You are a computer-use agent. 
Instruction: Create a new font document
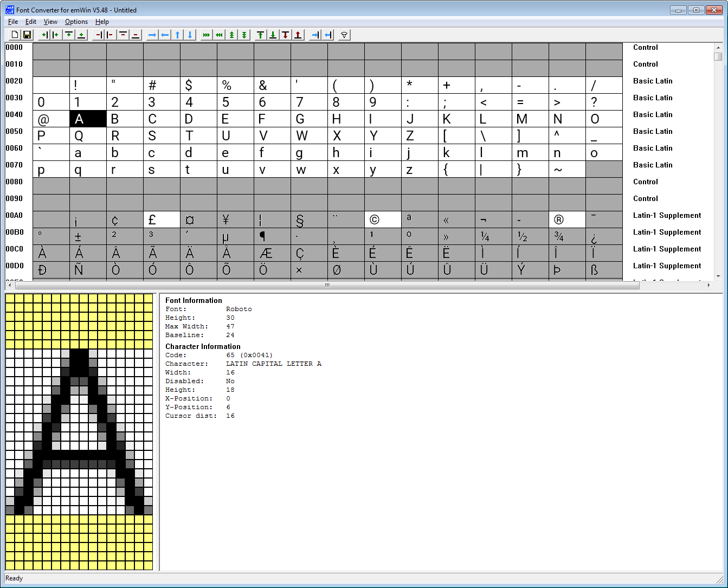click(14, 34)
